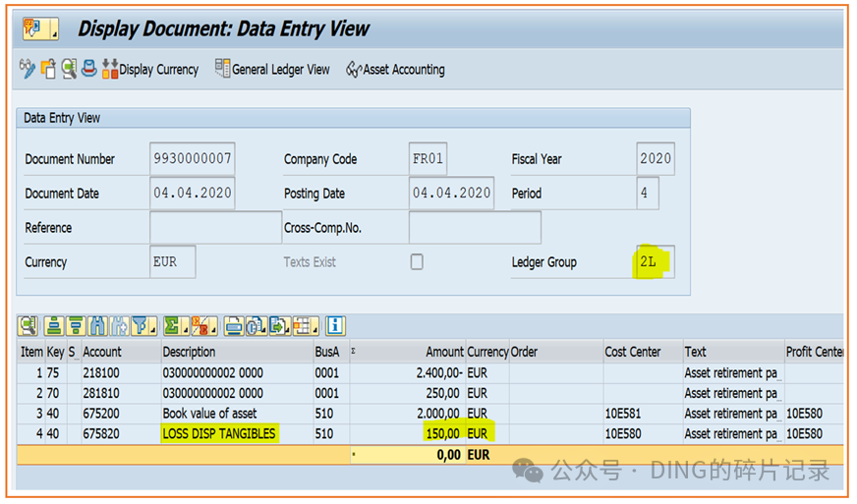Screen dimensions: 857x504
Task: Click the Key column header
Action: click(x=55, y=352)
